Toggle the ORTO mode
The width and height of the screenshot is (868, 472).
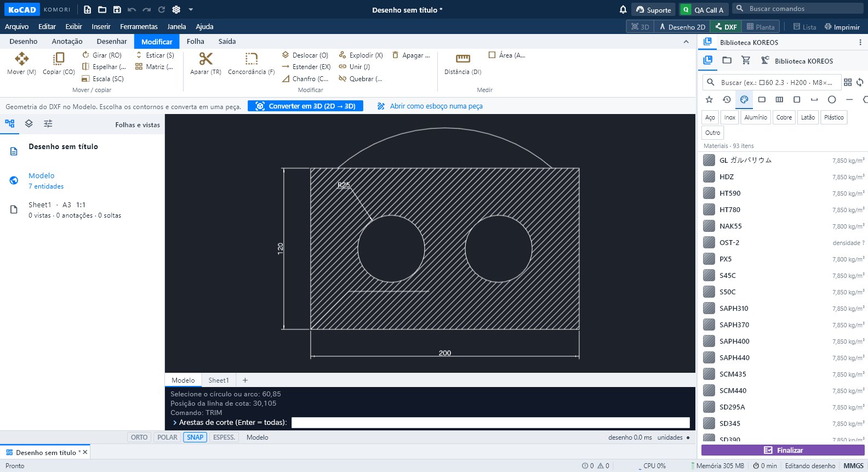tap(139, 437)
